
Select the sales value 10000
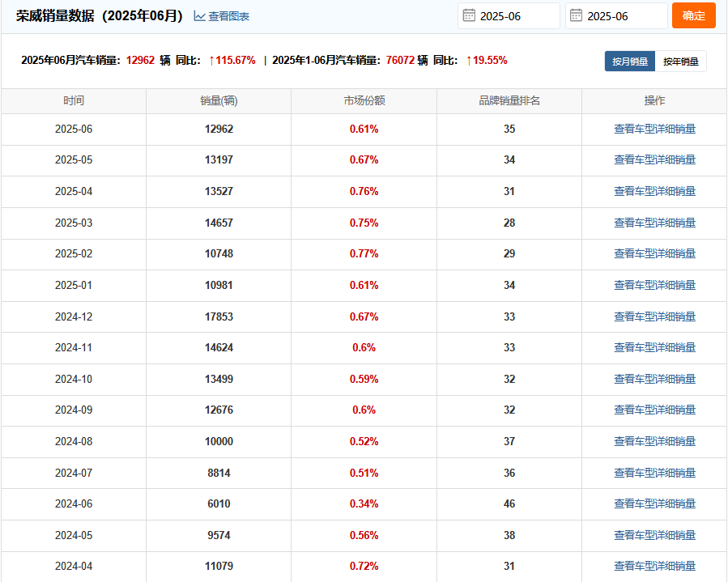[x=219, y=441]
